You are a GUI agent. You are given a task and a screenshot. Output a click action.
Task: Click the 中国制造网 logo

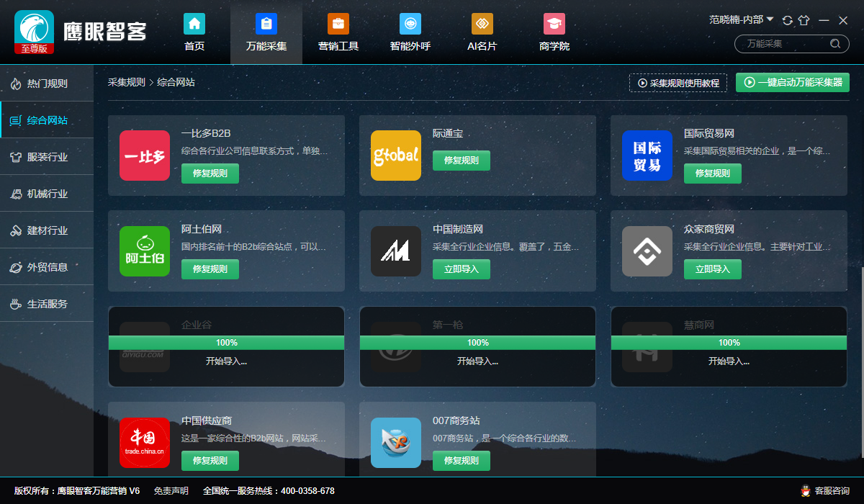pyautogui.click(x=396, y=251)
